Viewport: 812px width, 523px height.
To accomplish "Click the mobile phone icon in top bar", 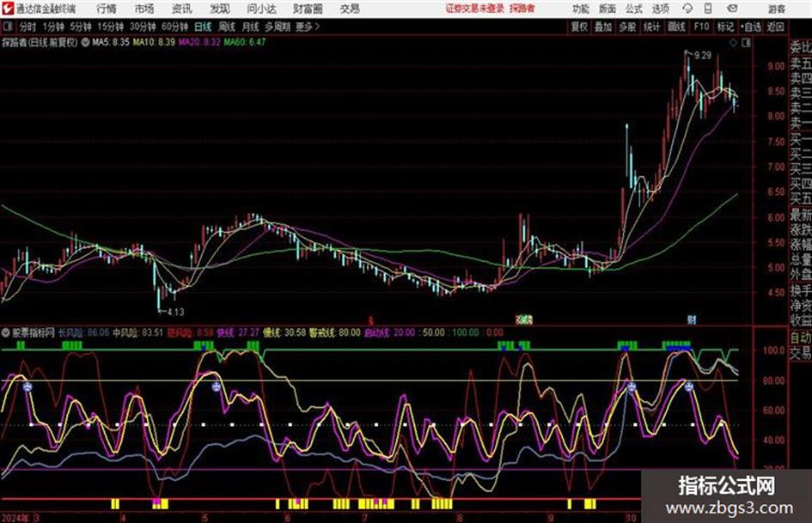I will (x=708, y=9).
